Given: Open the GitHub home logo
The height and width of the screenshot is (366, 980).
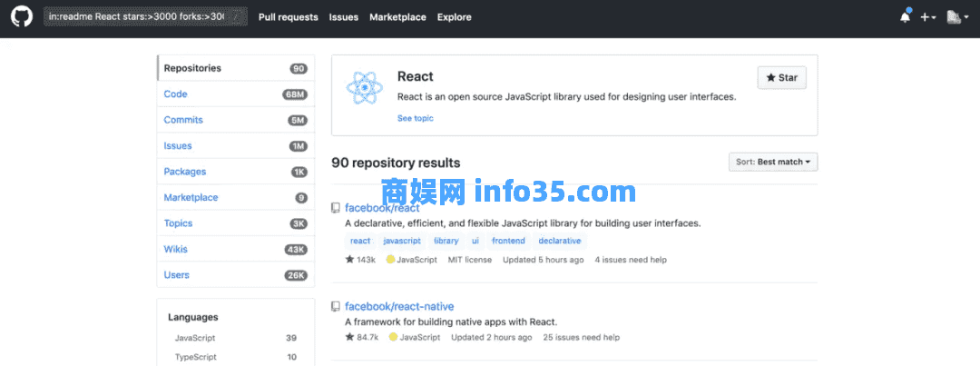Looking at the screenshot, I should click(21, 16).
